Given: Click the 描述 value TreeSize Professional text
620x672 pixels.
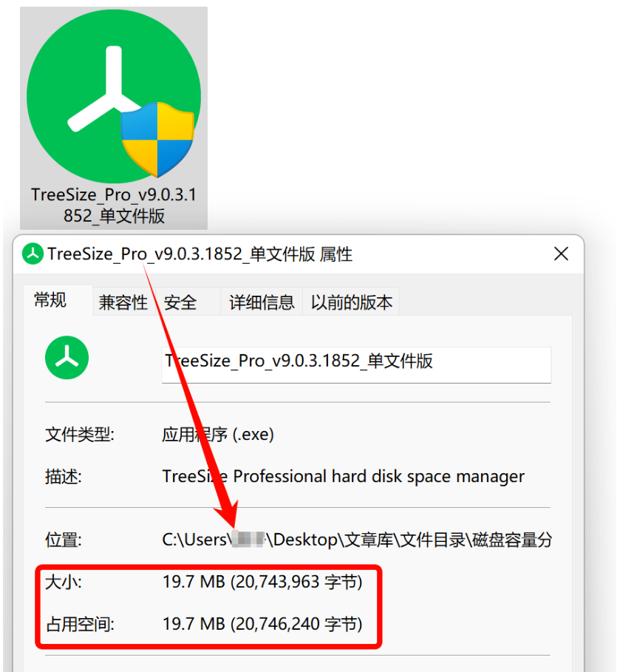Looking at the screenshot, I should [343, 477].
